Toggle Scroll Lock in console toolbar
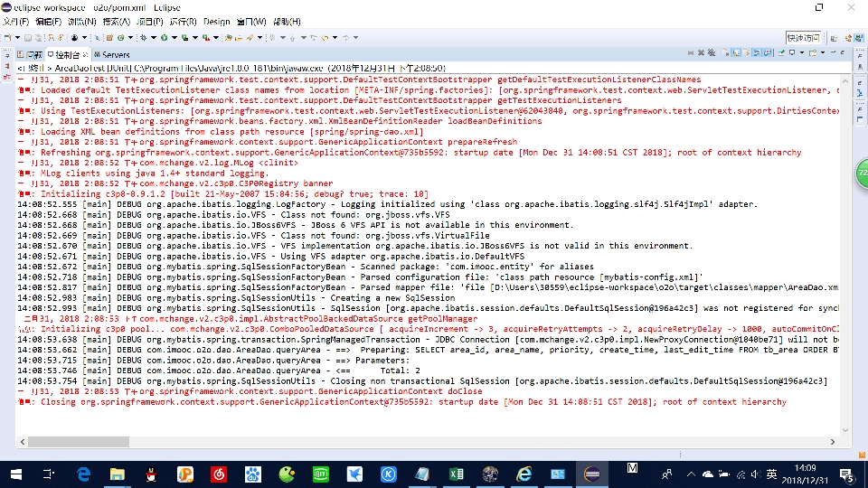The height and width of the screenshot is (488, 868). tap(736, 52)
